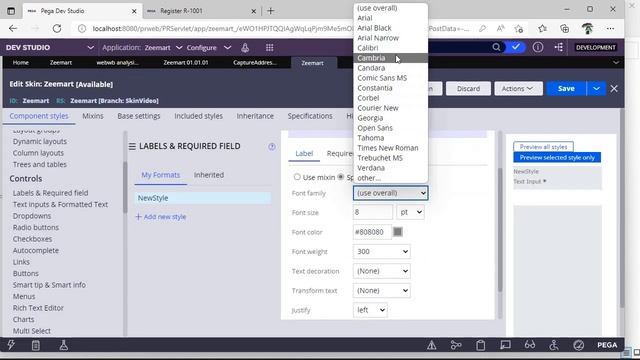This screenshot has width=640, height=360.
Task: Choose Georgia from font list
Action: point(390,118)
